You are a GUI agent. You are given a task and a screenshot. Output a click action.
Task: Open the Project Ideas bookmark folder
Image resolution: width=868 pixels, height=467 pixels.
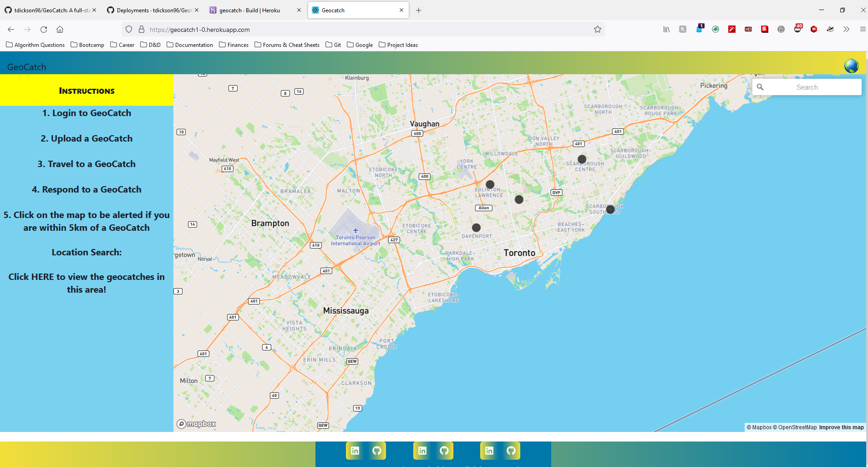(x=398, y=45)
